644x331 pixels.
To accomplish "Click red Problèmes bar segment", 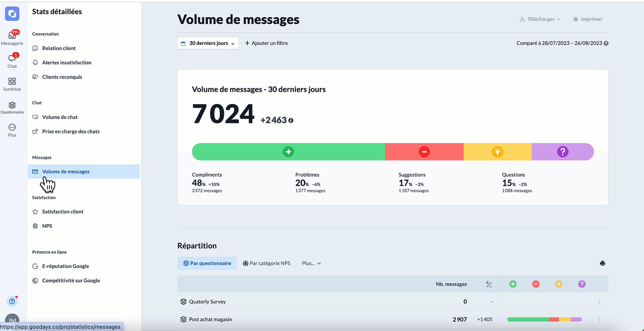I will [x=424, y=152].
